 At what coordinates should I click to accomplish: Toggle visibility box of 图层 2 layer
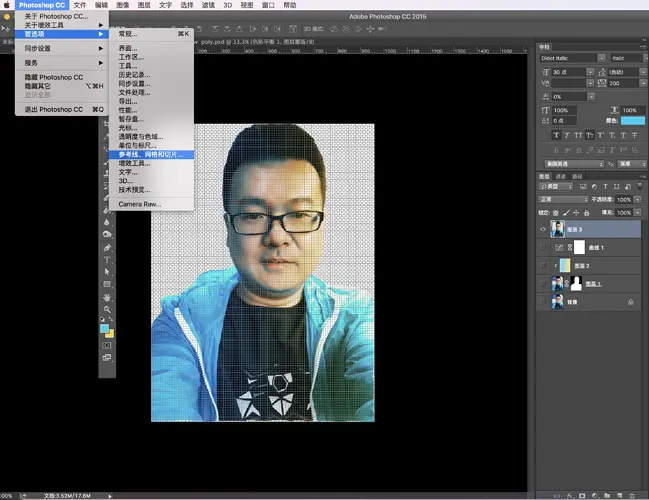pyautogui.click(x=543, y=265)
